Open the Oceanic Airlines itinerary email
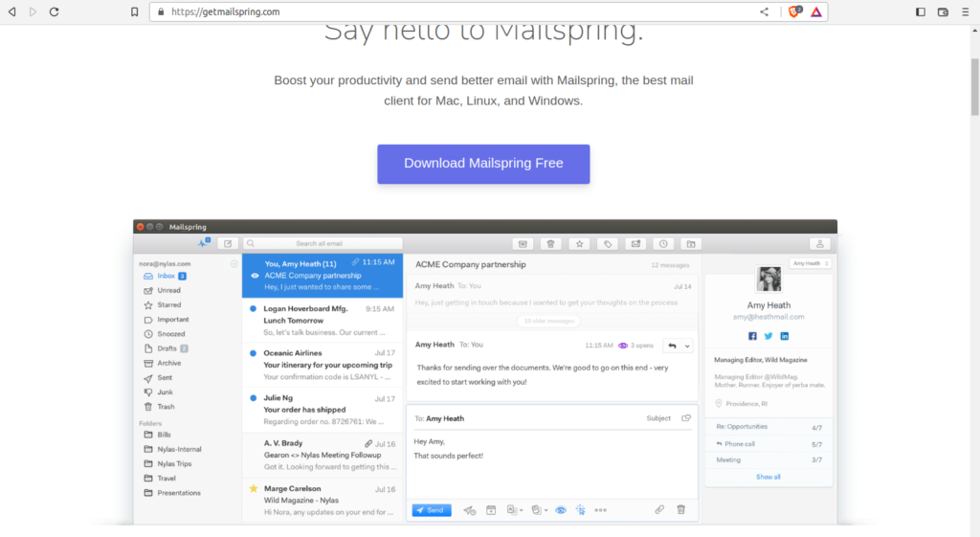This screenshot has height=537, width=980. (323, 365)
